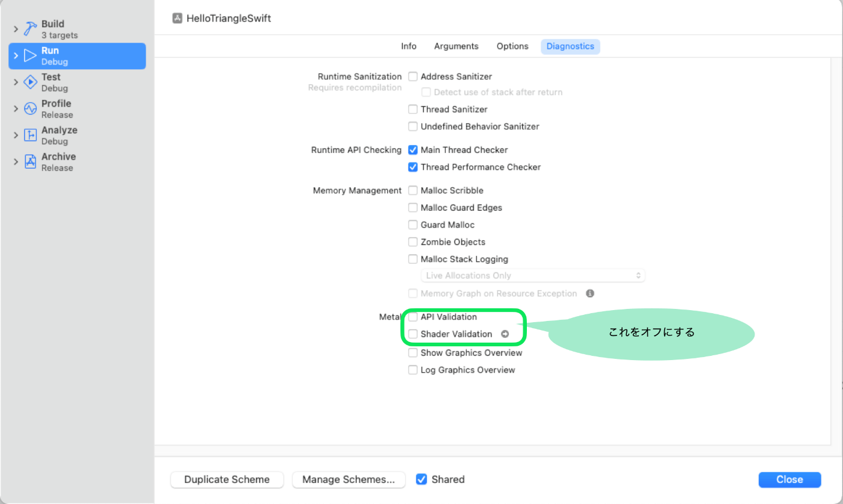The height and width of the screenshot is (504, 843).
Task: Click the Runtime Sanitization label
Action: (359, 76)
